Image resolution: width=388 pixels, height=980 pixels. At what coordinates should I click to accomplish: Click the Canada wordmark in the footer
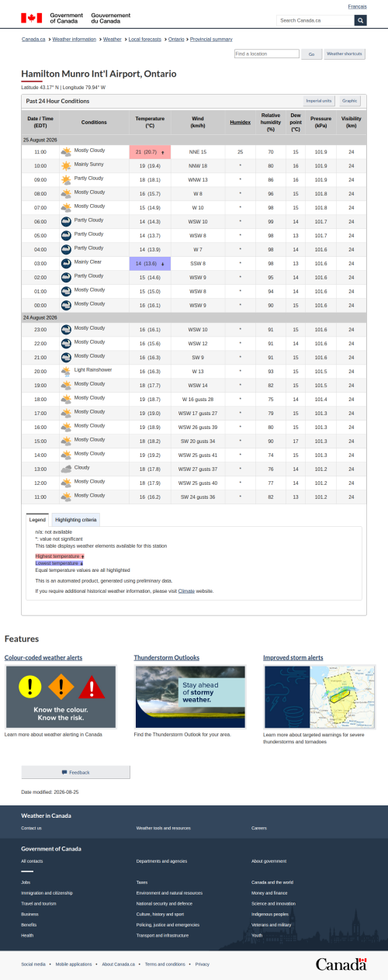point(341,964)
